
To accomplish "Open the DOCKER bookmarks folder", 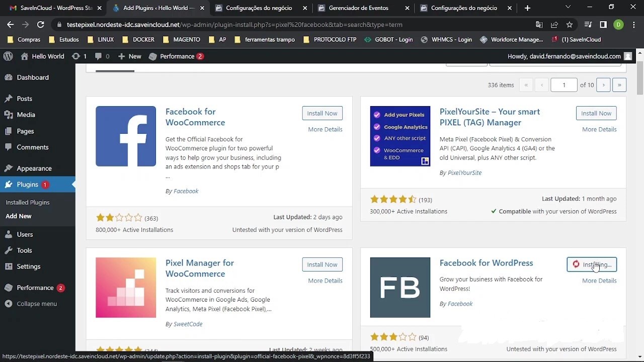I will (138, 39).
